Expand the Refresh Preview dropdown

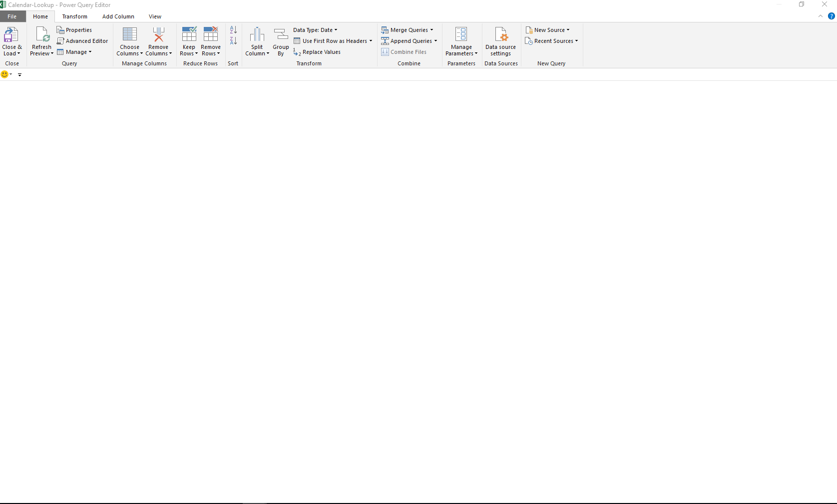point(41,50)
